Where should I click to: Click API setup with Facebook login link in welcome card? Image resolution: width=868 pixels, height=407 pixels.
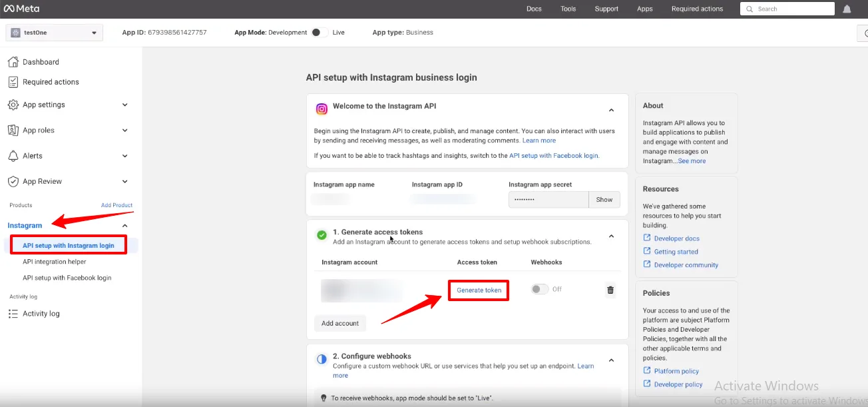tap(554, 155)
